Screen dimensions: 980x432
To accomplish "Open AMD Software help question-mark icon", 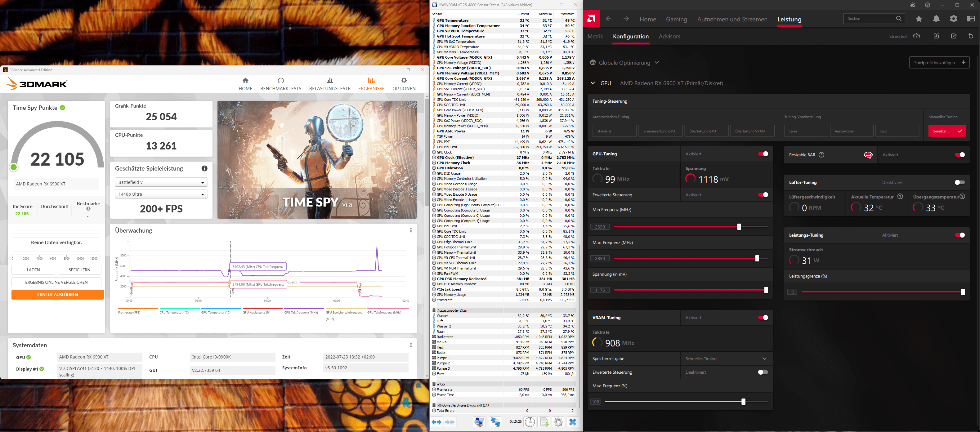I will (x=928, y=5).
